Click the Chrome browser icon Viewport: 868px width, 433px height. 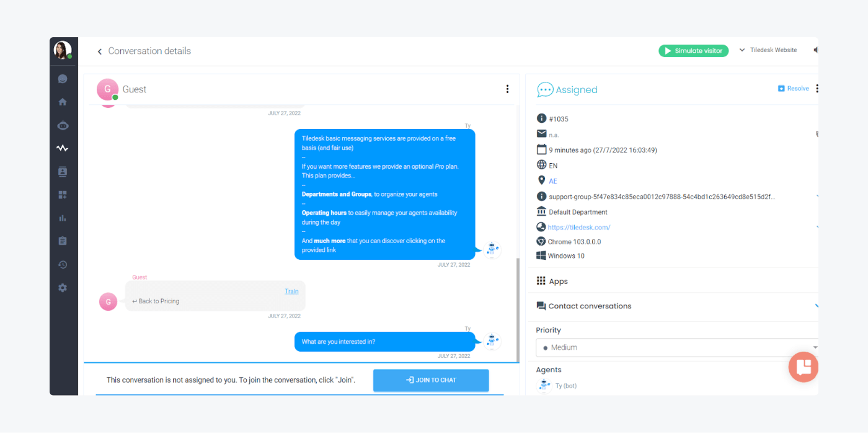(x=541, y=241)
